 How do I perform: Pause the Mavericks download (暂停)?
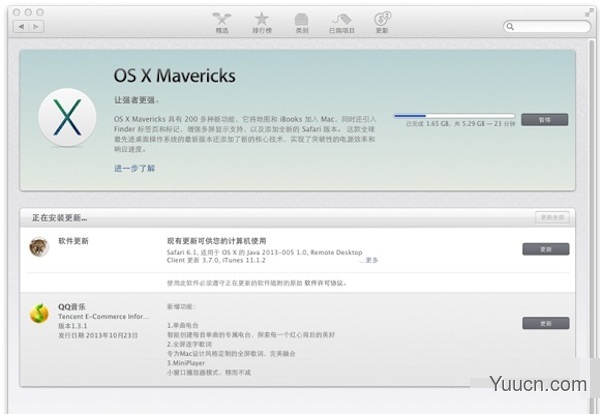pyautogui.click(x=545, y=119)
